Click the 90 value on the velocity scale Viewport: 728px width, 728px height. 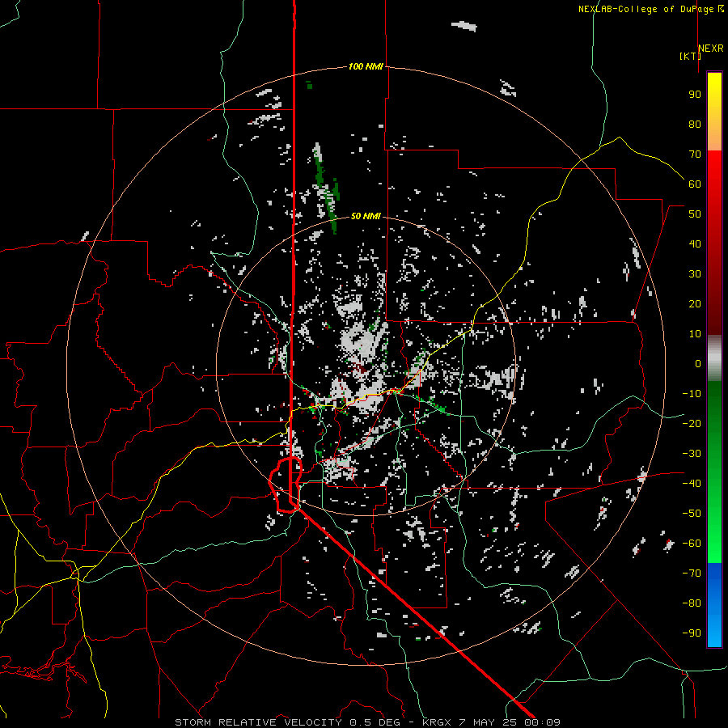tap(695, 95)
